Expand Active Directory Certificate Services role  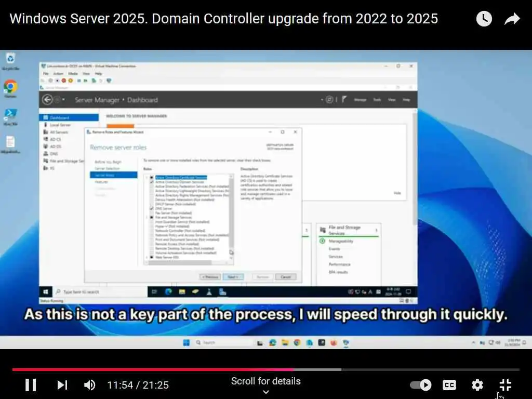[147, 178]
